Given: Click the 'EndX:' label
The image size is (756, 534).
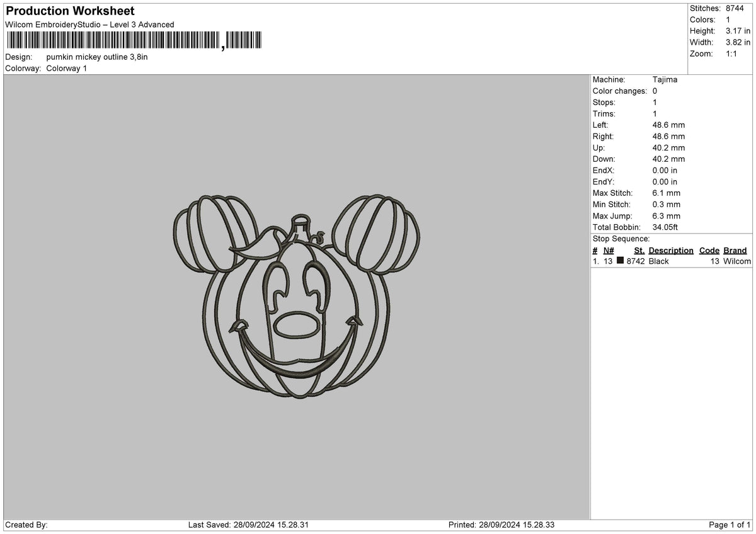Looking at the screenshot, I should point(604,170).
